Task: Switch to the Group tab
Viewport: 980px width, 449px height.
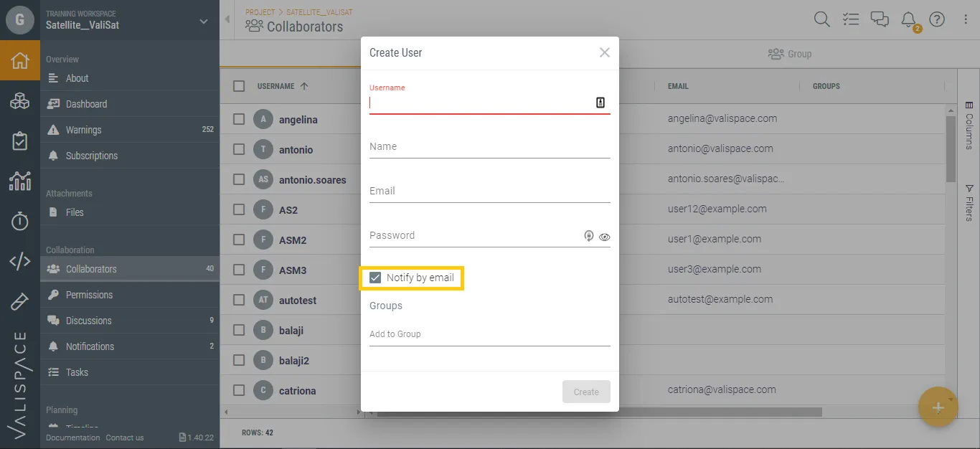Action: pyautogui.click(x=789, y=54)
